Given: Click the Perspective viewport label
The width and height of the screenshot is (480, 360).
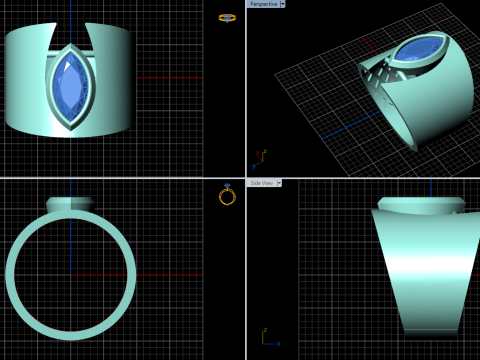Looking at the screenshot, I should pos(263,4).
